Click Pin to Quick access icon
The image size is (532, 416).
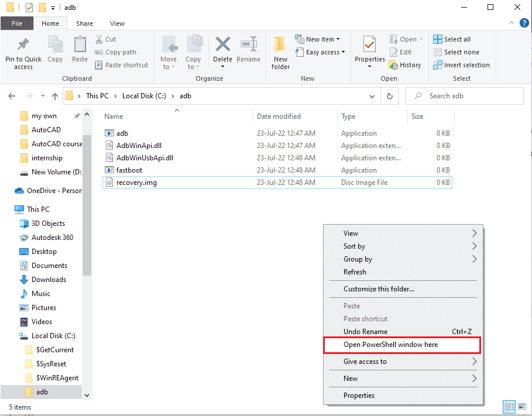click(23, 45)
